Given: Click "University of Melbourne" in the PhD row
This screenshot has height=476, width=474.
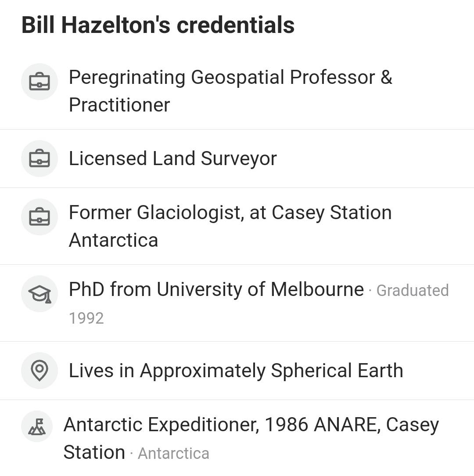Looking at the screenshot, I should click(260, 290).
